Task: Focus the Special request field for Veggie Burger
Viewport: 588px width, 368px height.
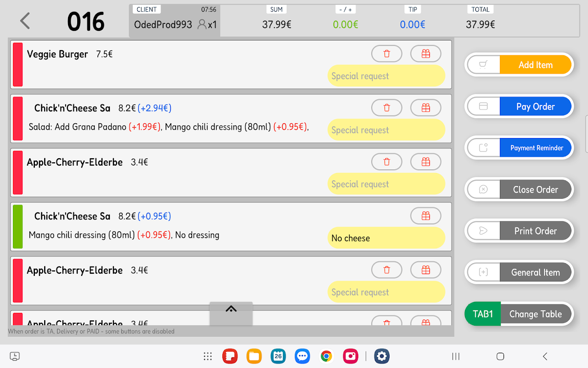Action: (x=386, y=76)
